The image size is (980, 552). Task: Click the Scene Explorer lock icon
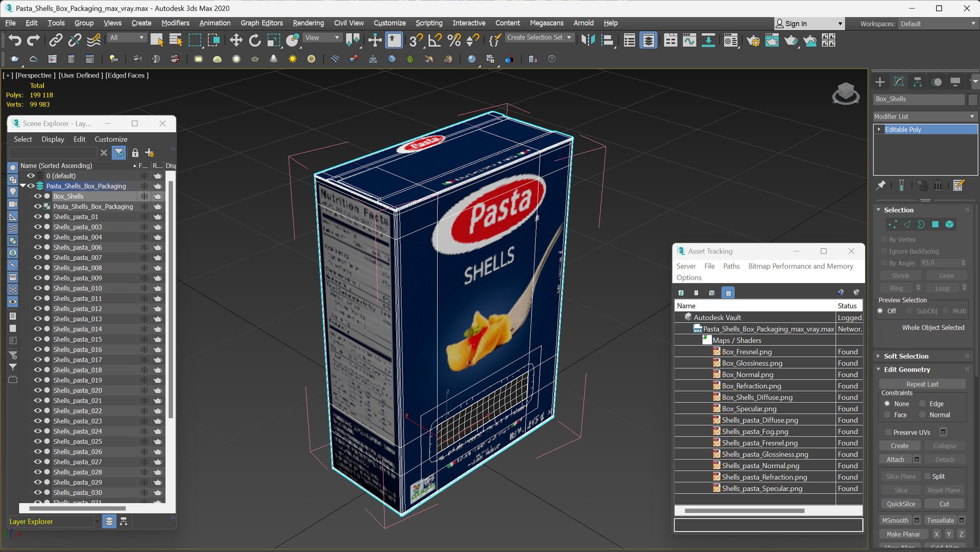pos(135,152)
